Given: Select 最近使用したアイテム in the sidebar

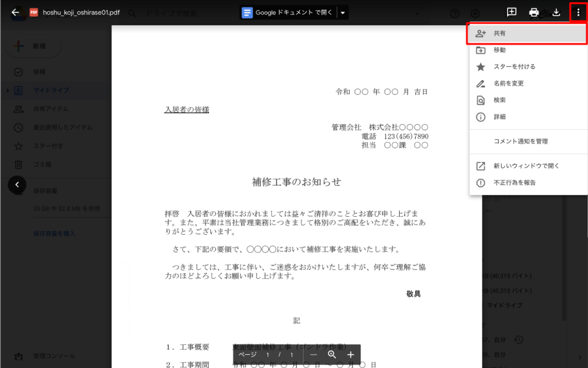Looking at the screenshot, I should (x=63, y=128).
